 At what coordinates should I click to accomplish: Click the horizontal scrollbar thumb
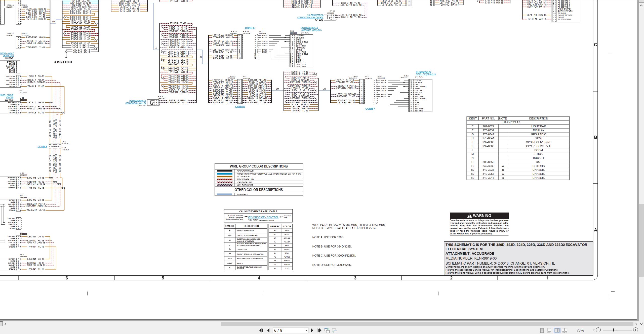pyautogui.click(x=427, y=324)
